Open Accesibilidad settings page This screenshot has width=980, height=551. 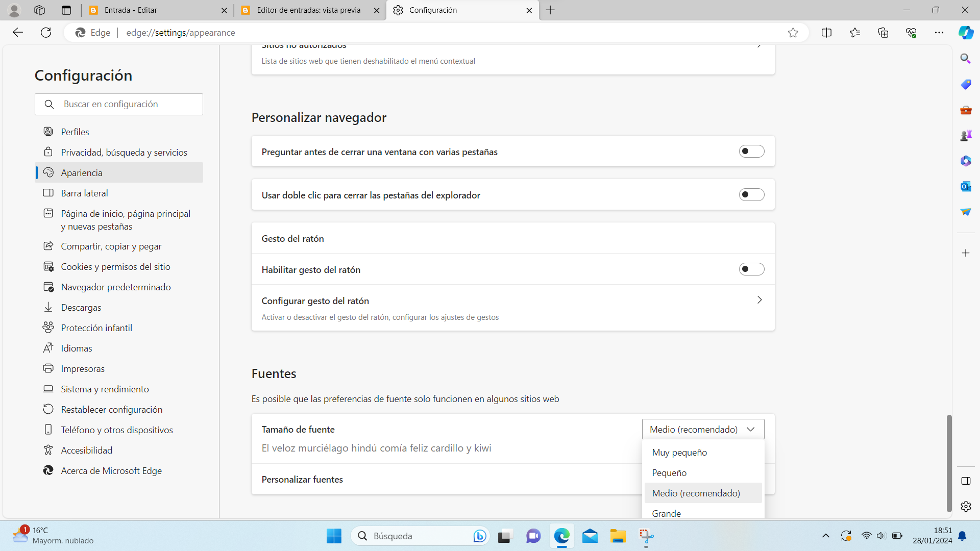[86, 450]
